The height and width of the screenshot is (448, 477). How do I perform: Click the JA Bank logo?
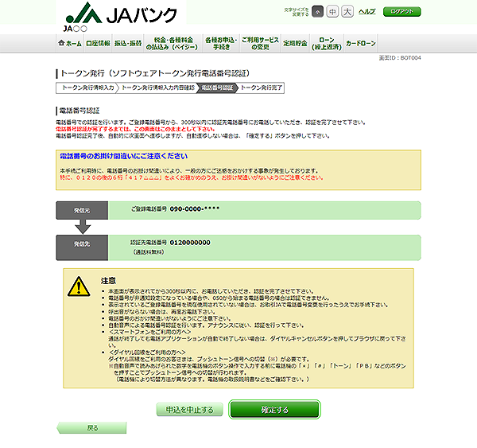click(119, 15)
